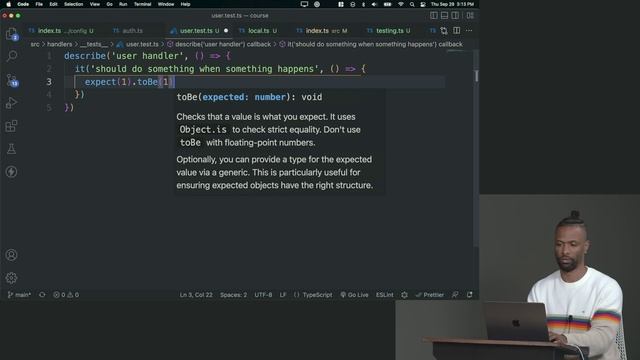This screenshot has width=640, height=360.
Task: Open the Run and Debug view
Action: [11, 103]
